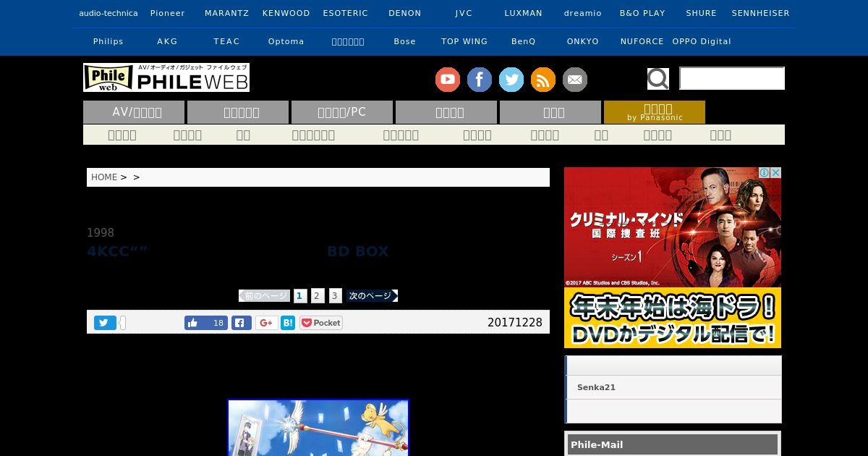
Task: Open the LUXMAN brand link
Action: point(524,13)
